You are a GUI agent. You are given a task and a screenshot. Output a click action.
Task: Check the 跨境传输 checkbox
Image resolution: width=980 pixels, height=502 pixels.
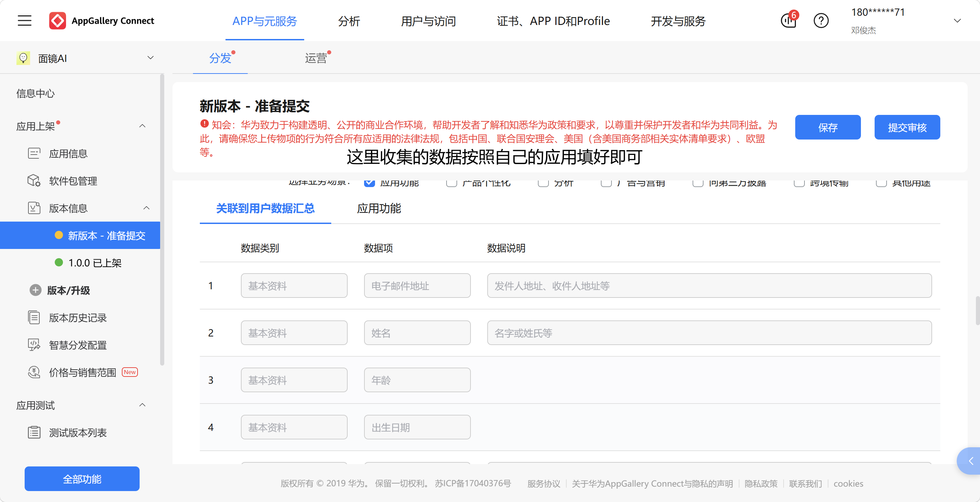click(x=799, y=183)
